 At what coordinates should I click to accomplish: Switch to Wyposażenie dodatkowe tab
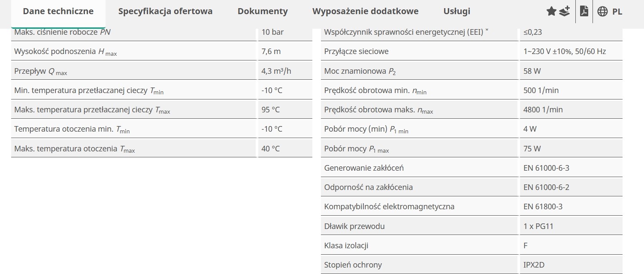point(365,11)
